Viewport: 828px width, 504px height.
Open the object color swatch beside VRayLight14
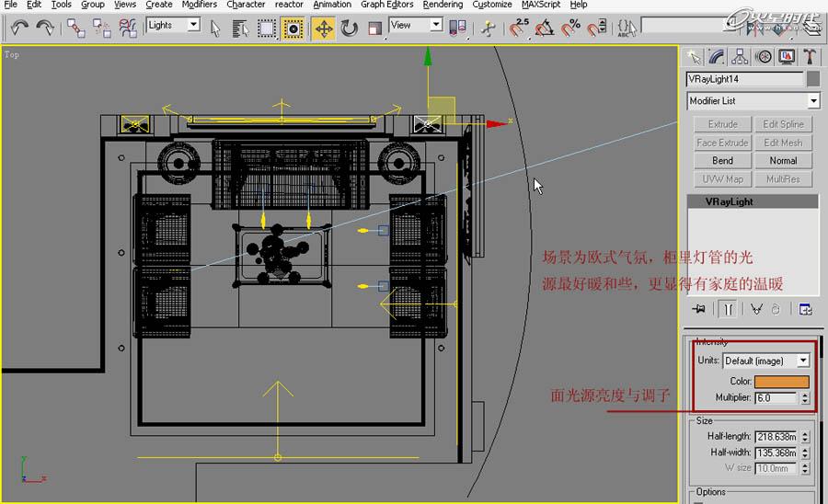pos(813,79)
